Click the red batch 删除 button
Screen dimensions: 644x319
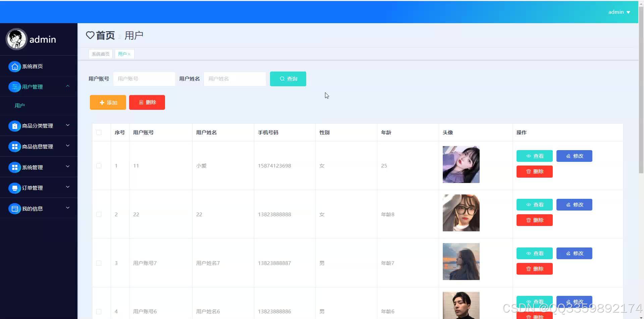click(x=147, y=102)
